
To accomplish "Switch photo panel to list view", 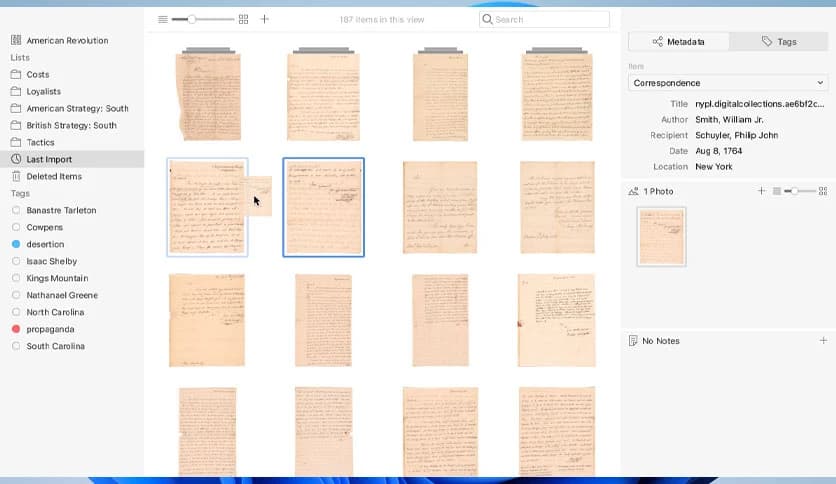I will (776, 190).
